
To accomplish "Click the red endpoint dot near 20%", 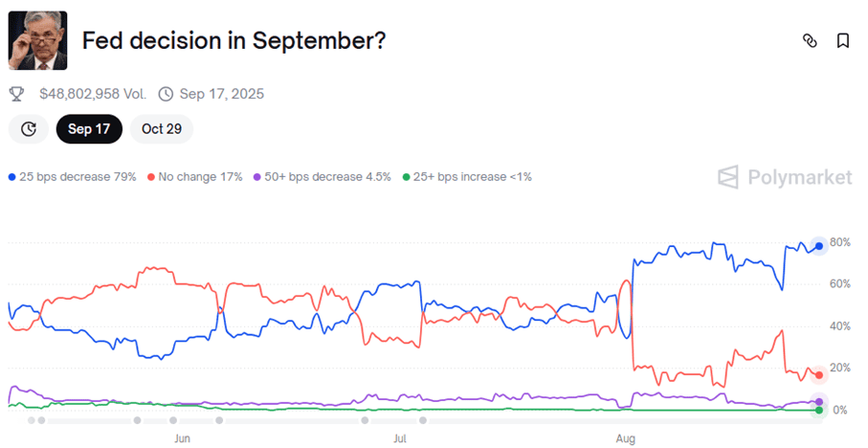I will click(x=819, y=375).
